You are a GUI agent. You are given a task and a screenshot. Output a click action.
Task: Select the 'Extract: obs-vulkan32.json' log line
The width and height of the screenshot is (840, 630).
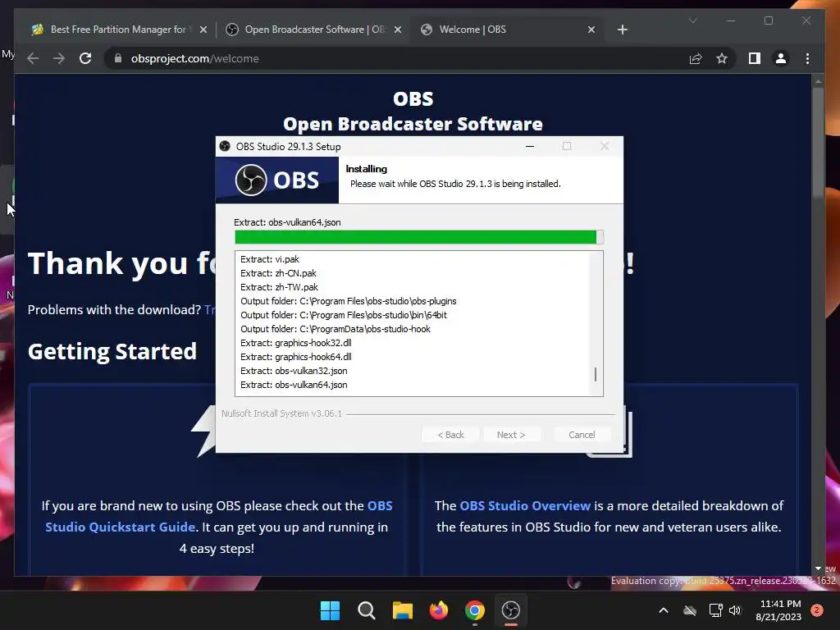coord(294,371)
